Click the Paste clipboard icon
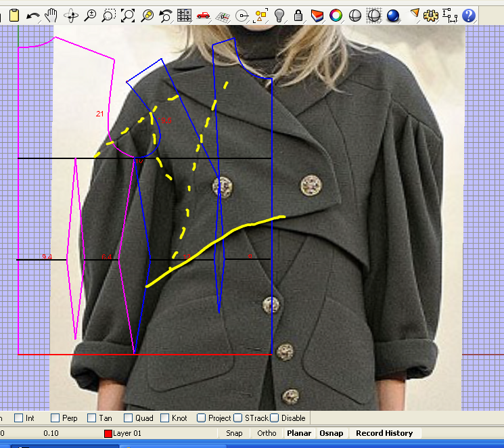This screenshot has height=448, width=504. click(x=14, y=16)
